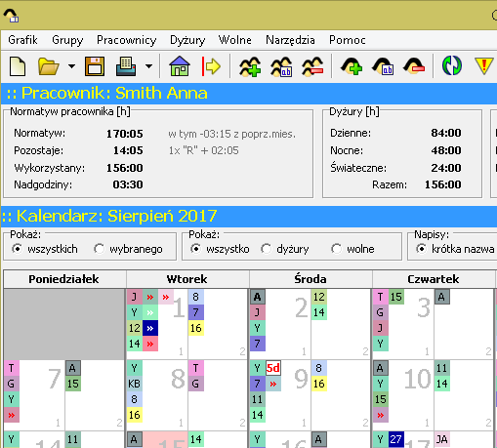Click the Czwartek column header
The height and width of the screenshot is (448, 497).
[434, 279]
